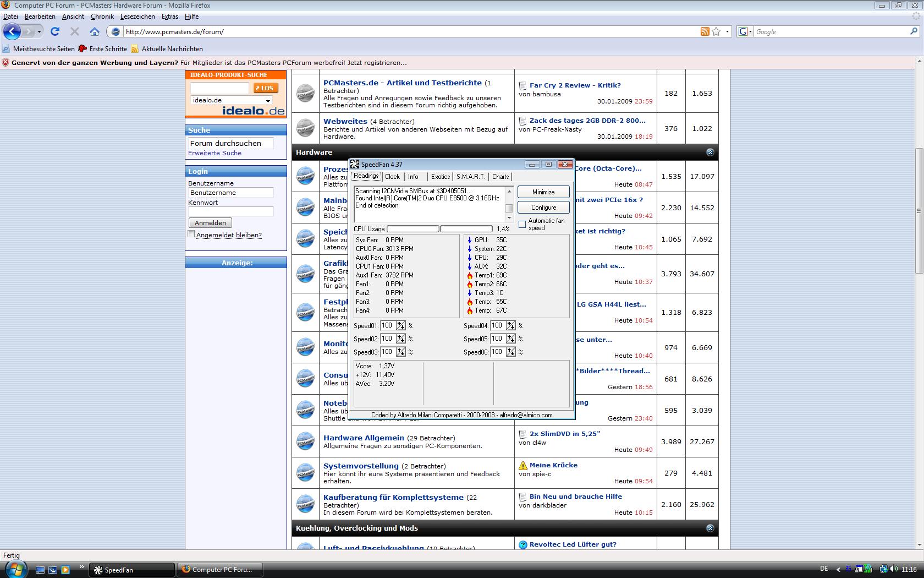
Task: Switch to the Charts tab in SpeedFan
Action: pyautogui.click(x=501, y=177)
